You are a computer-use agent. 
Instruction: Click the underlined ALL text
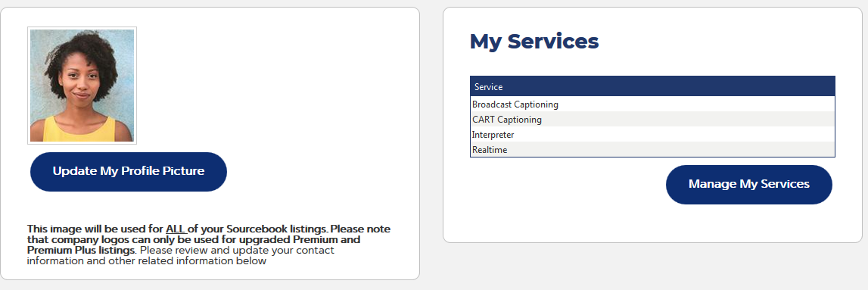[176, 229]
